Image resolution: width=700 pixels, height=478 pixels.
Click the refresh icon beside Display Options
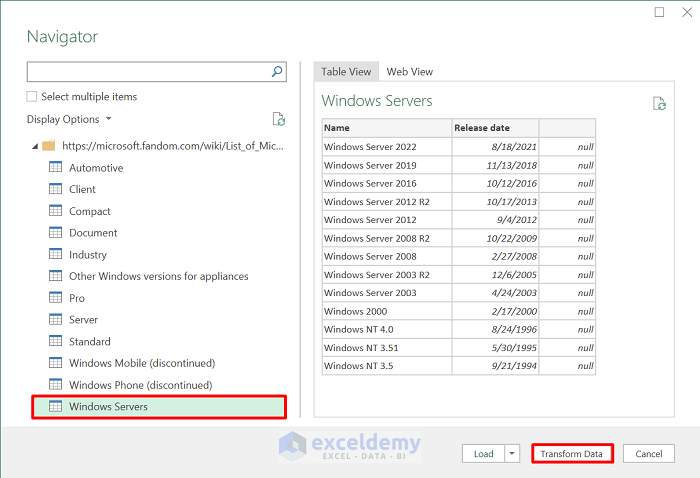(279, 119)
